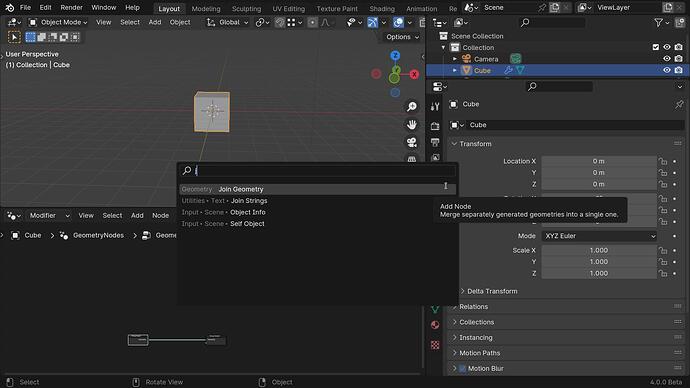Toggle the lock for Location X
The image size is (690, 388).
(x=663, y=161)
